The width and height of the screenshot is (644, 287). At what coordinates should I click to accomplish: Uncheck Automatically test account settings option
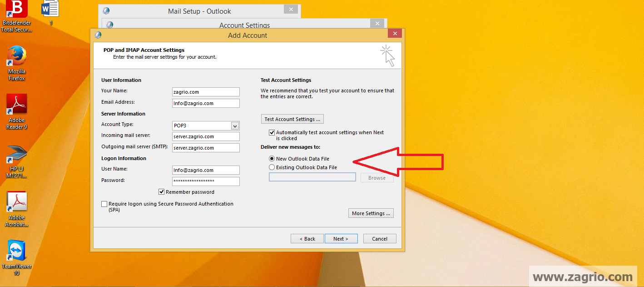click(272, 133)
